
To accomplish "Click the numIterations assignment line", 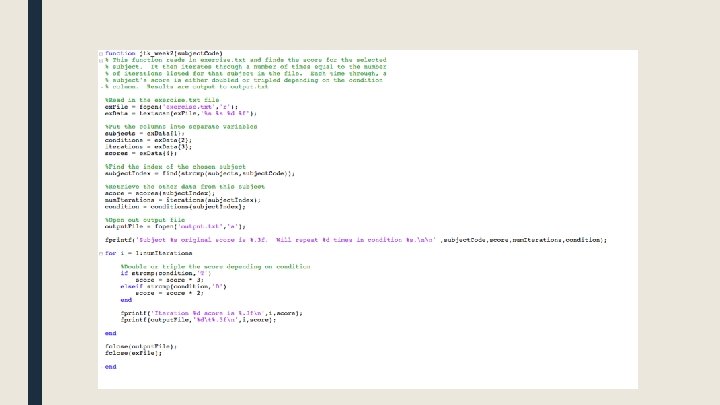I will [183, 200].
